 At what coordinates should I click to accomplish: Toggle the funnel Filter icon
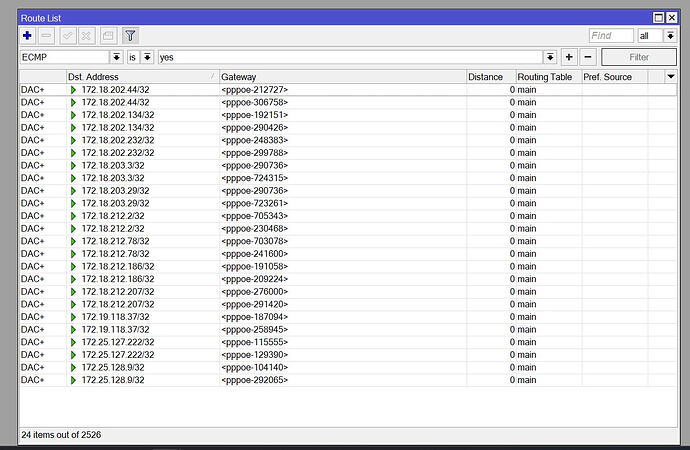[130, 36]
